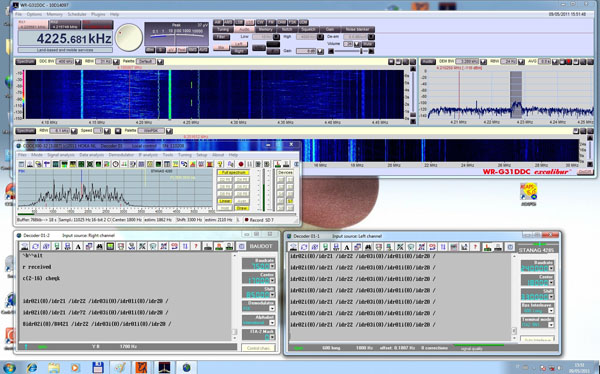Enable the Noise blanker function

[357, 29]
